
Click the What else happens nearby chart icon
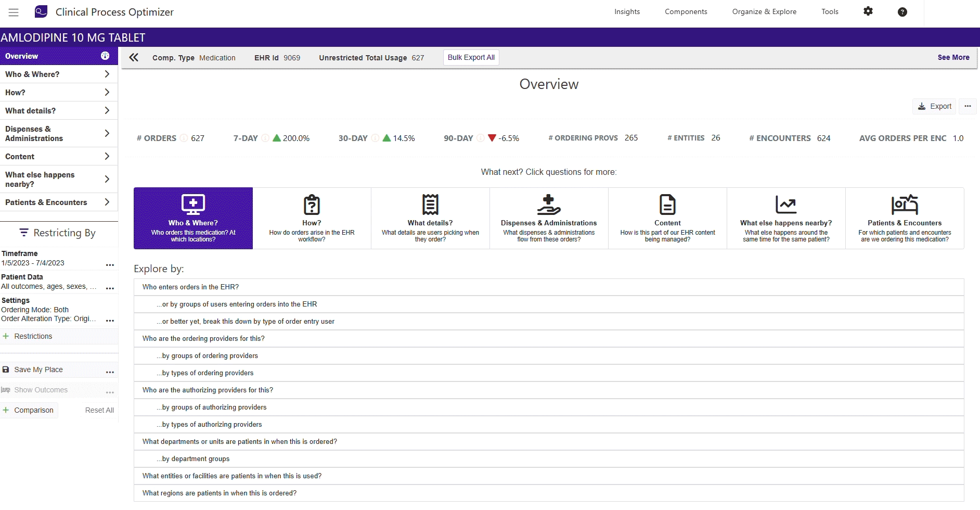pos(785,205)
